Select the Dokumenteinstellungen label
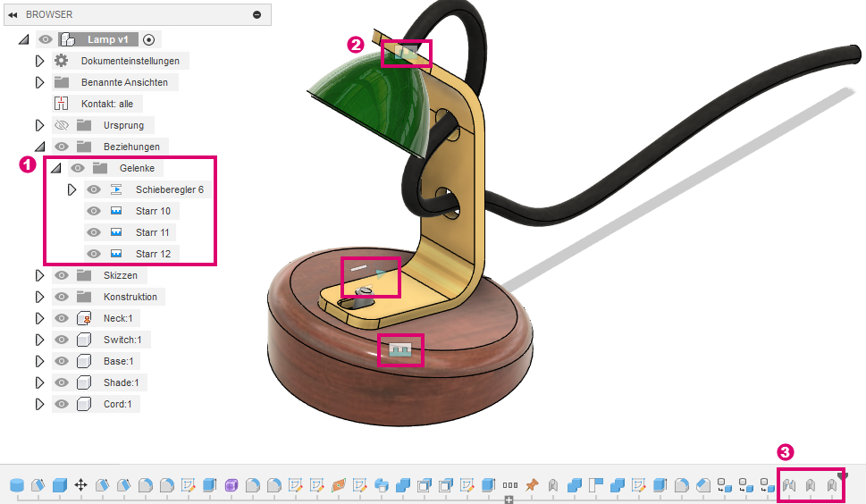Image resolution: width=866 pixels, height=504 pixels. [130, 61]
